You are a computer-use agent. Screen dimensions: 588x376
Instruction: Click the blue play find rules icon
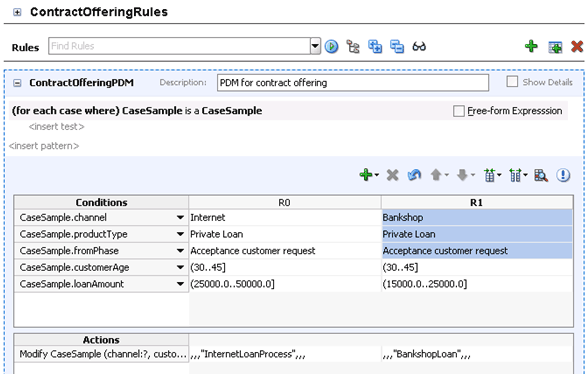pyautogui.click(x=331, y=47)
